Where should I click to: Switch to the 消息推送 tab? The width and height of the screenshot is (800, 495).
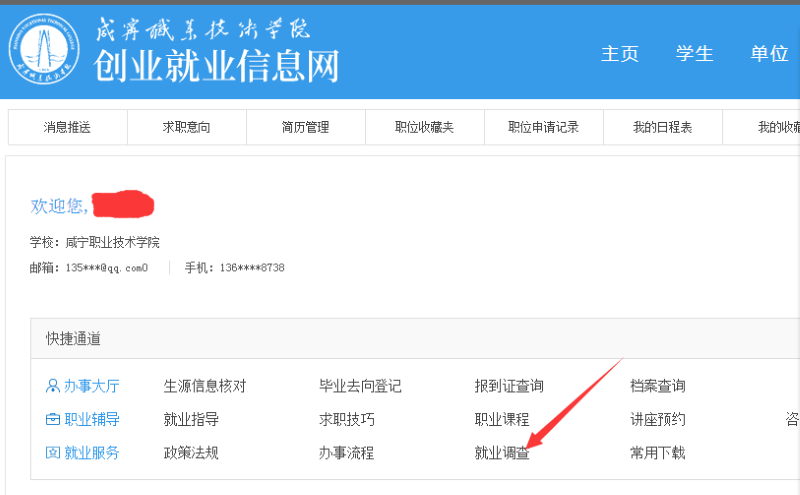[67, 127]
